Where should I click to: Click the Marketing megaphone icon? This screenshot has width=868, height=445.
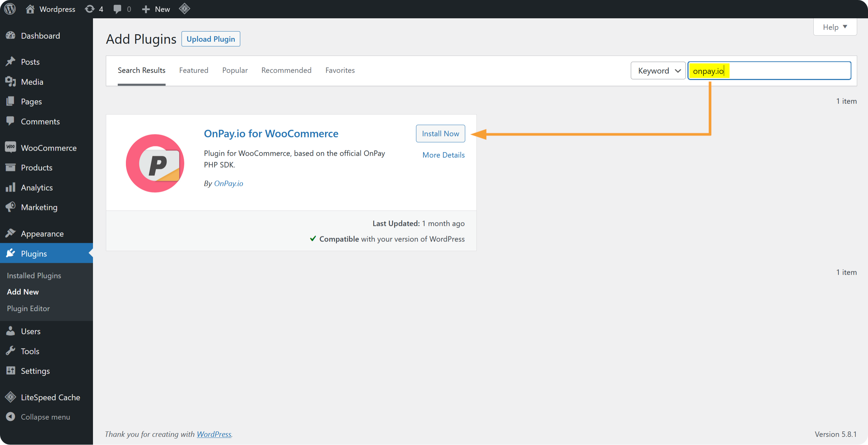coord(11,207)
